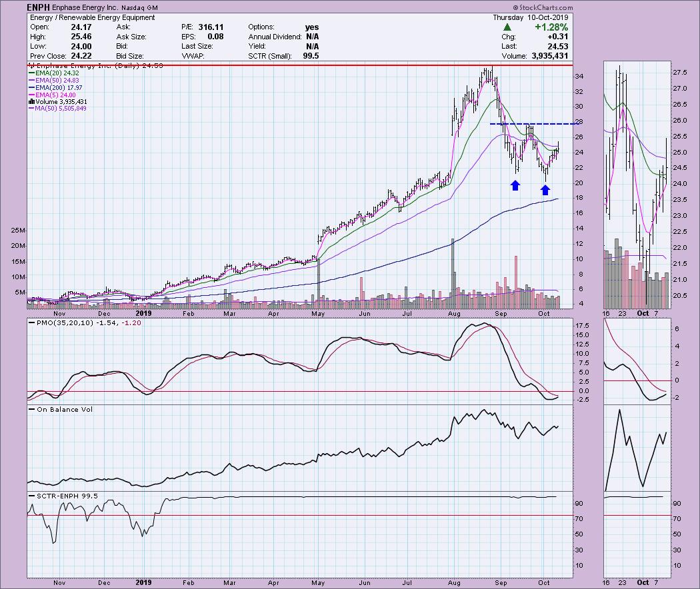
Task: Click the header Volume value 3,935,431
Action: 549,56
